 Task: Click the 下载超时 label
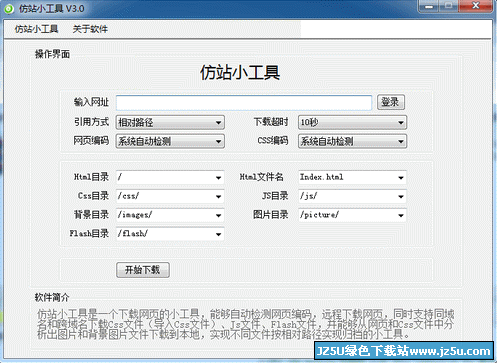[271, 122]
